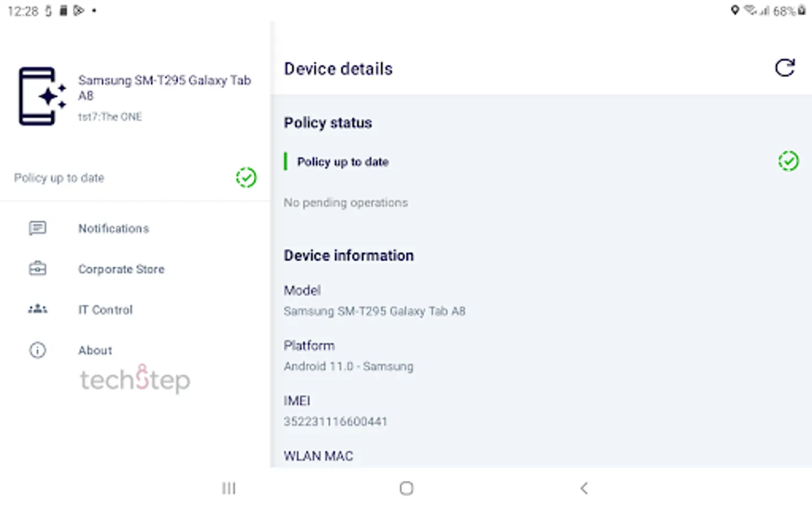Tap the Samsung SM-T295 device name header

(164, 87)
